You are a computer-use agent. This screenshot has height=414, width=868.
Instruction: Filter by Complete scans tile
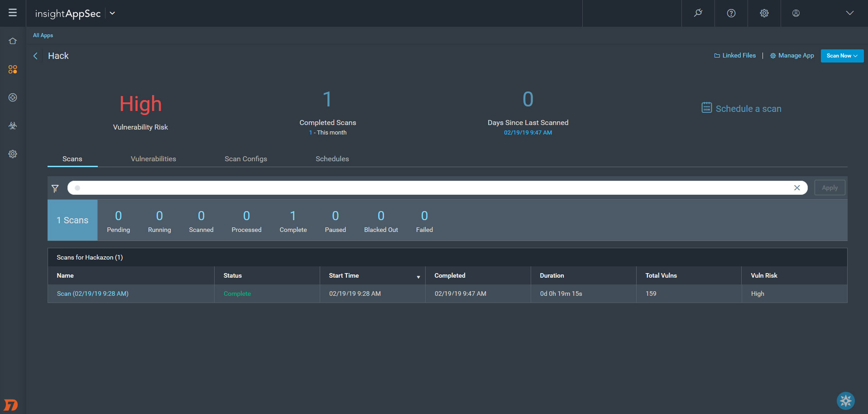293,221
